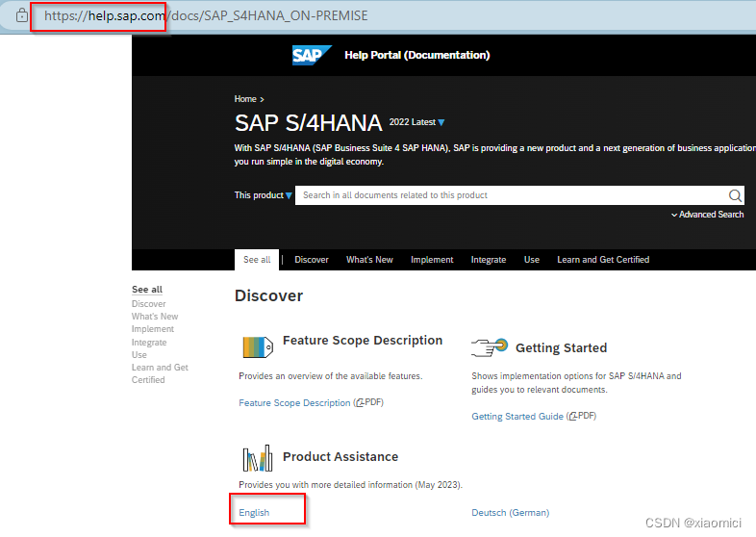Click the Feature Scope Description heading
This screenshot has height=537, width=756.
[363, 340]
